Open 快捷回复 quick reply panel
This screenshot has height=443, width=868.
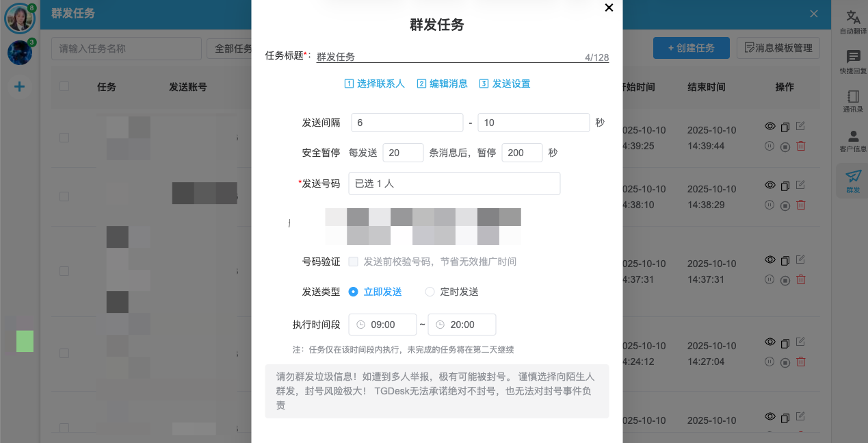(x=853, y=61)
